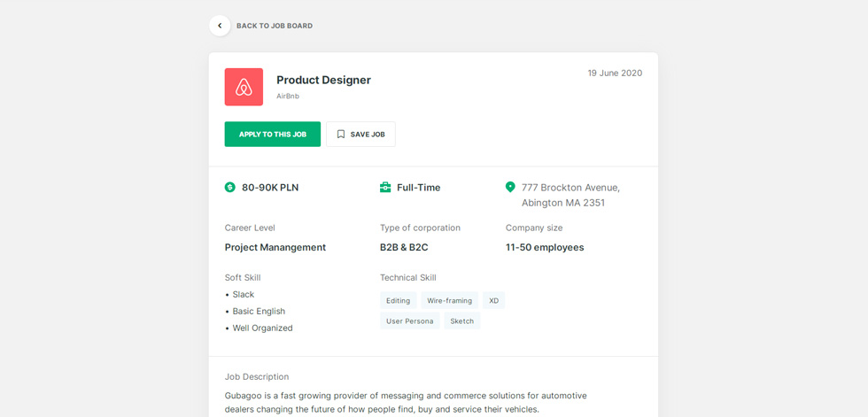Click the 80-90K PLN salary text
The height and width of the screenshot is (417, 868).
tap(270, 188)
